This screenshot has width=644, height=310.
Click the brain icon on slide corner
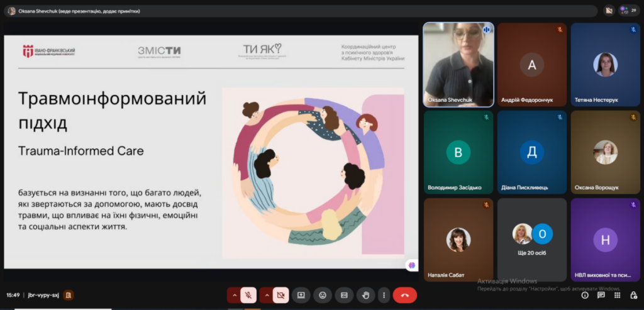(411, 265)
